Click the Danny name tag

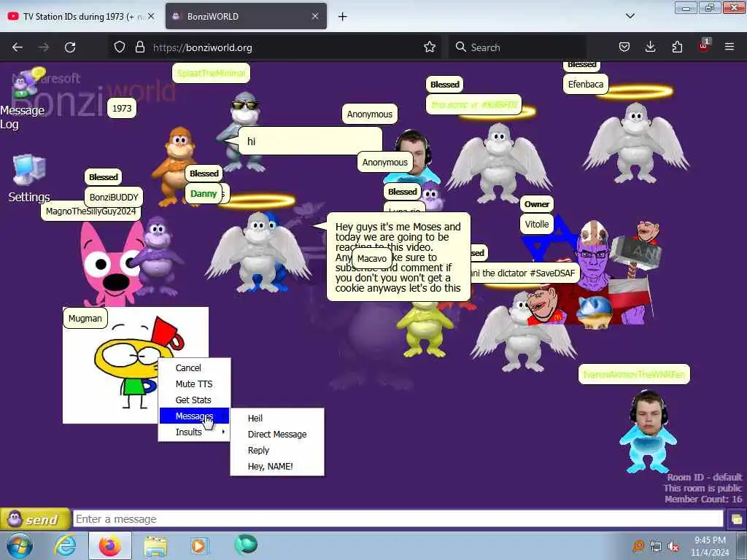coord(204,194)
